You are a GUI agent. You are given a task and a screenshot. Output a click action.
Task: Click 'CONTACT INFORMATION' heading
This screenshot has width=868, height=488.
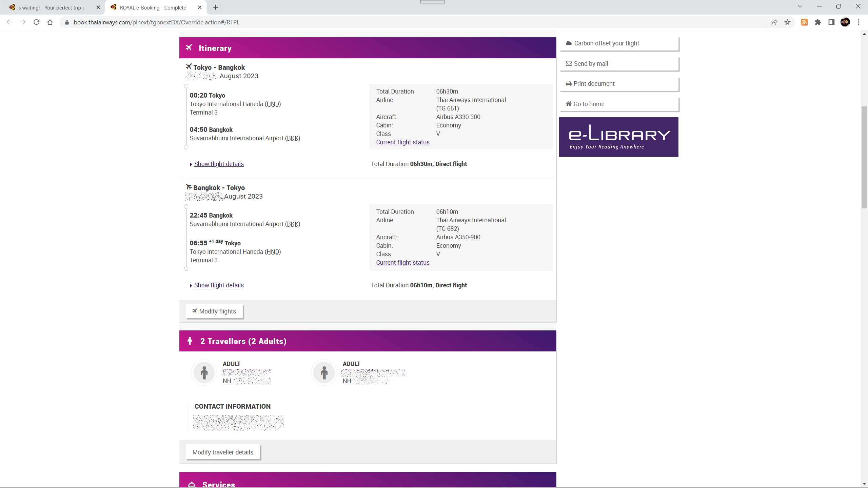pos(233,406)
